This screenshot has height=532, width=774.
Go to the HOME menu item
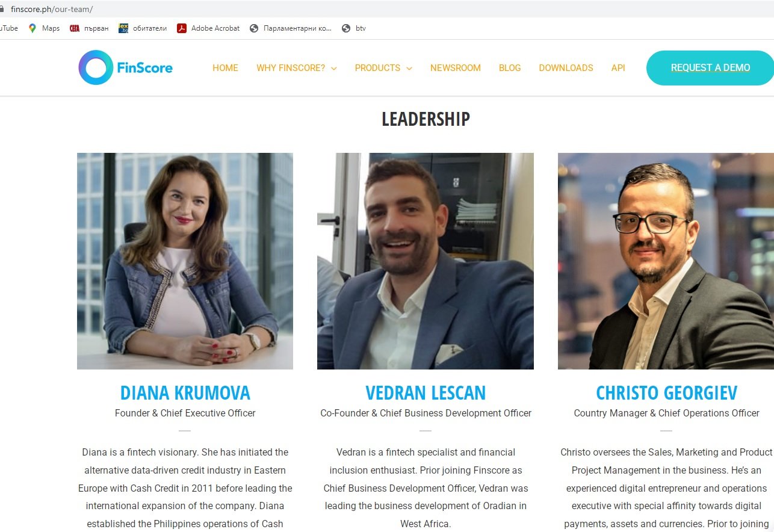[225, 68]
